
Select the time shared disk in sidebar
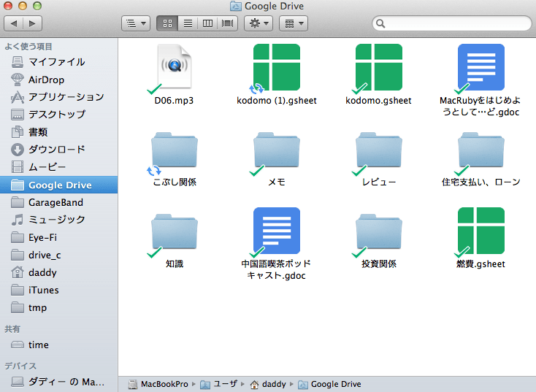point(59,345)
